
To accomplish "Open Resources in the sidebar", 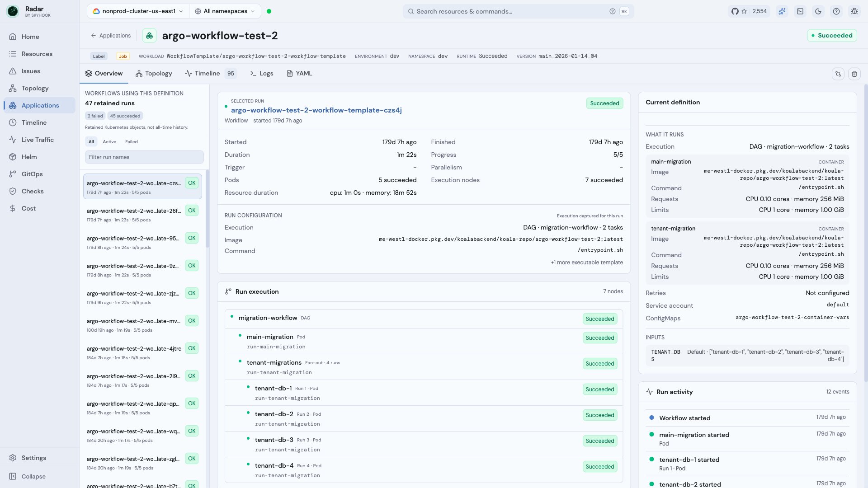I will coord(39,54).
